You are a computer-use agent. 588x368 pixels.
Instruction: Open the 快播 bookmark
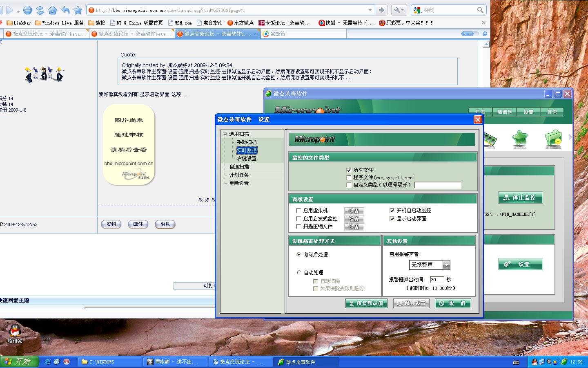point(346,23)
